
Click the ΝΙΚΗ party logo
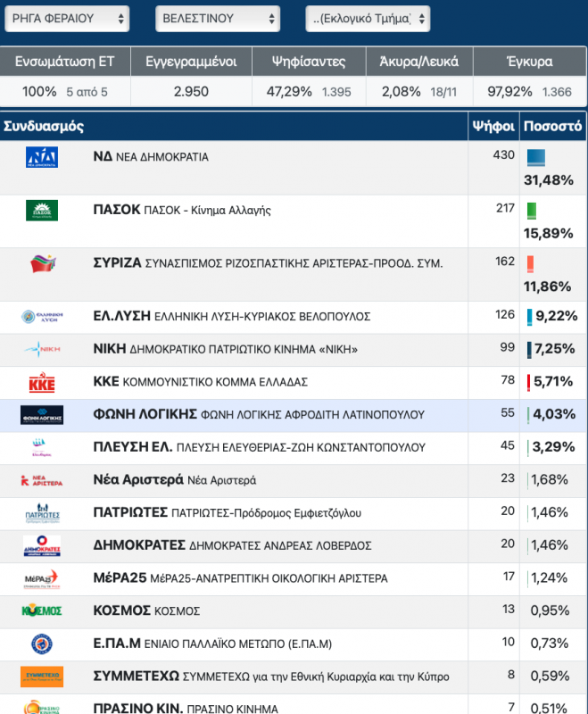pos(42,349)
